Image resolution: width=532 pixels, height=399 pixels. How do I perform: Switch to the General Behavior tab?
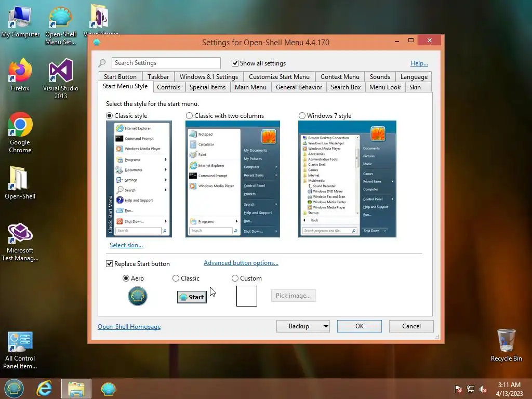[x=299, y=87]
